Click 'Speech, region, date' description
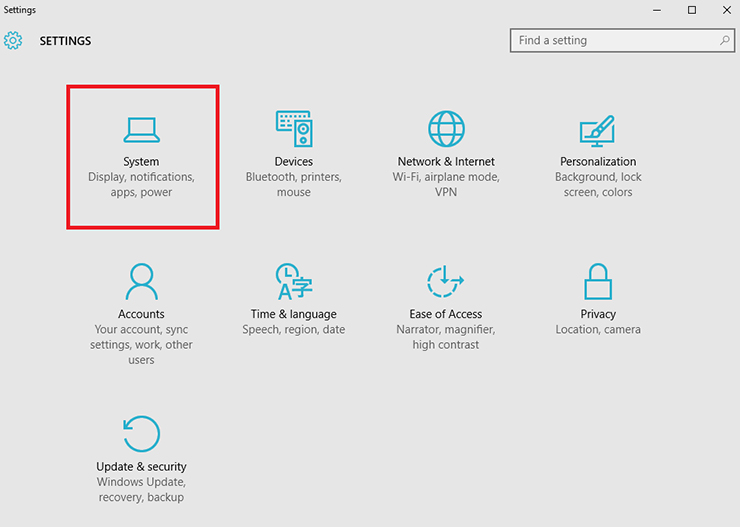Screen dimensions: 740x527 pos(294,329)
